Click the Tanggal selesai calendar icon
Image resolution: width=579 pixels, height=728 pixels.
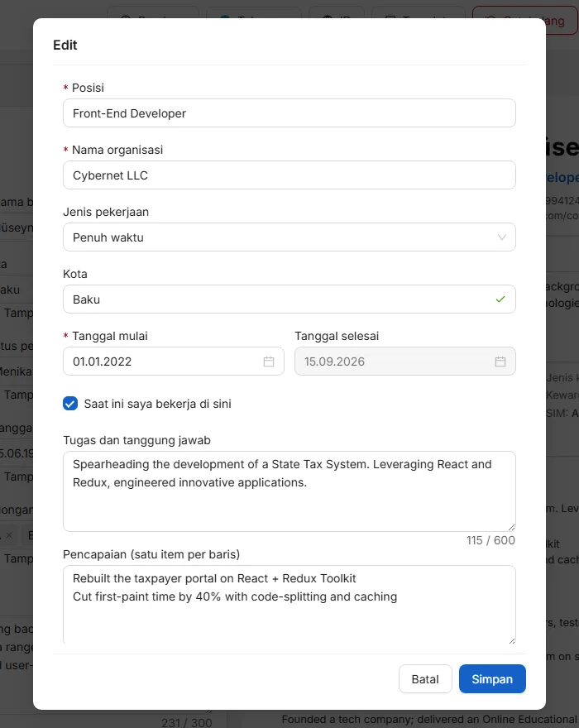pyautogui.click(x=500, y=362)
